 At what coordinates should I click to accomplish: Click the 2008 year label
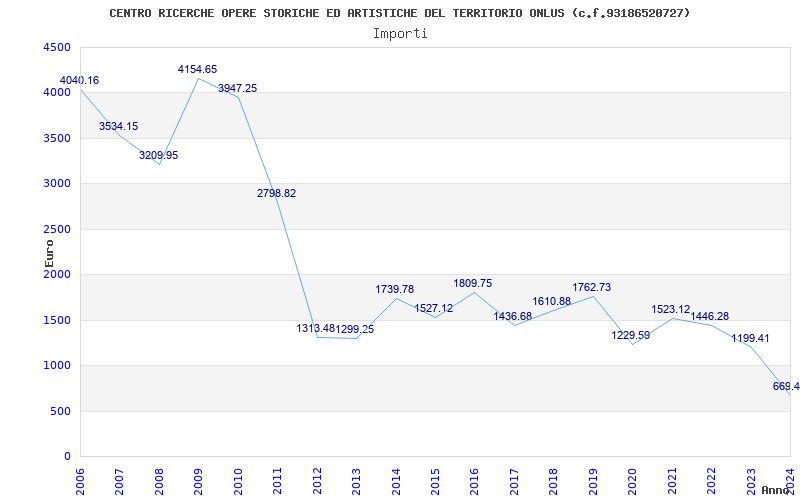[x=159, y=481]
